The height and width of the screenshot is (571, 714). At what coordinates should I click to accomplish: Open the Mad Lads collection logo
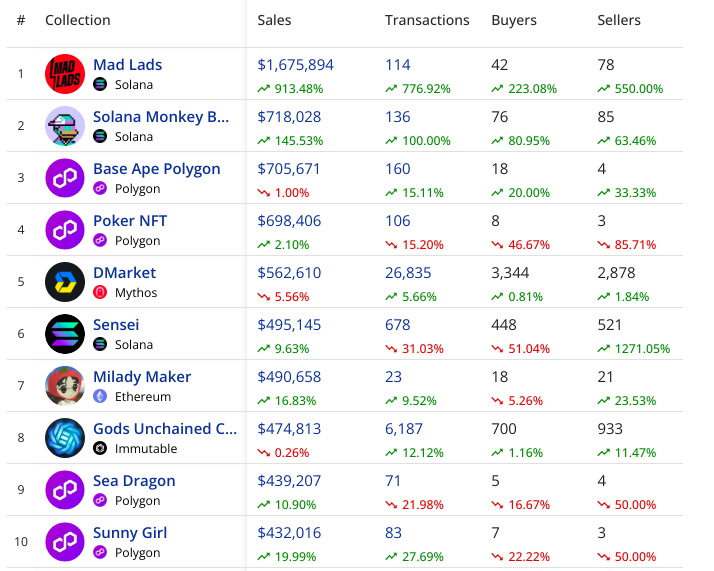65,74
